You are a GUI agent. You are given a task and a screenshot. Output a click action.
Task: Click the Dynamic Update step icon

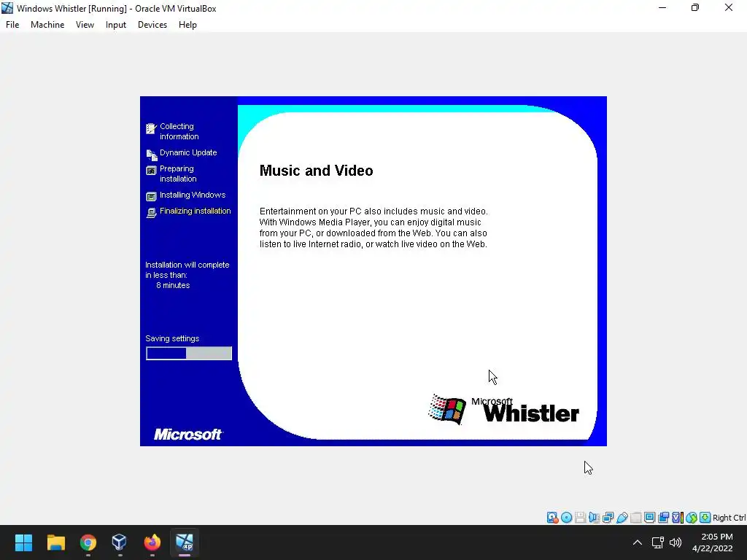click(x=152, y=155)
